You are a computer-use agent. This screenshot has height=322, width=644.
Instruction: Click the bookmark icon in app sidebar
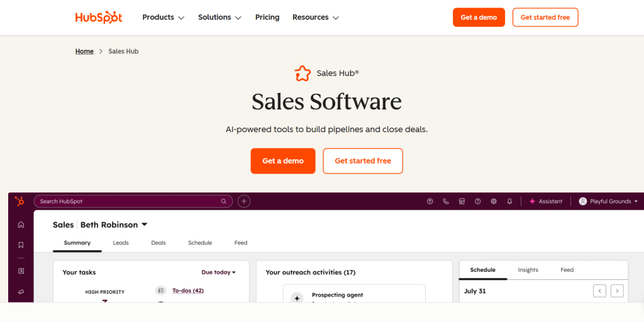coord(21,245)
